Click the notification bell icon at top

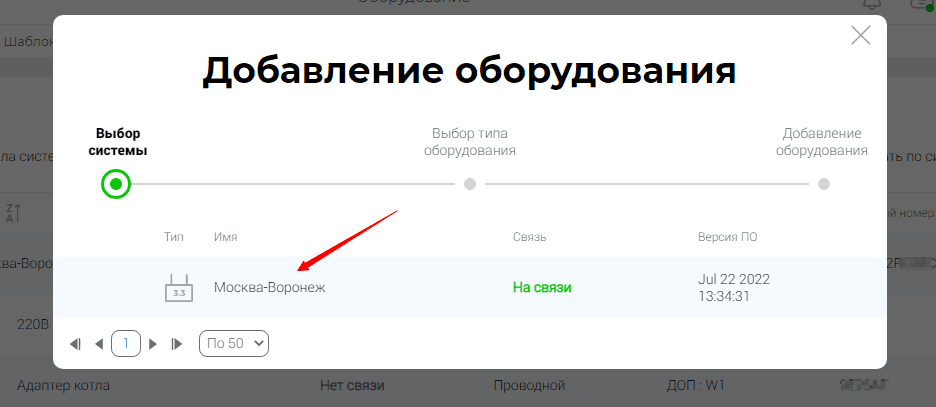pyautogui.click(x=872, y=4)
